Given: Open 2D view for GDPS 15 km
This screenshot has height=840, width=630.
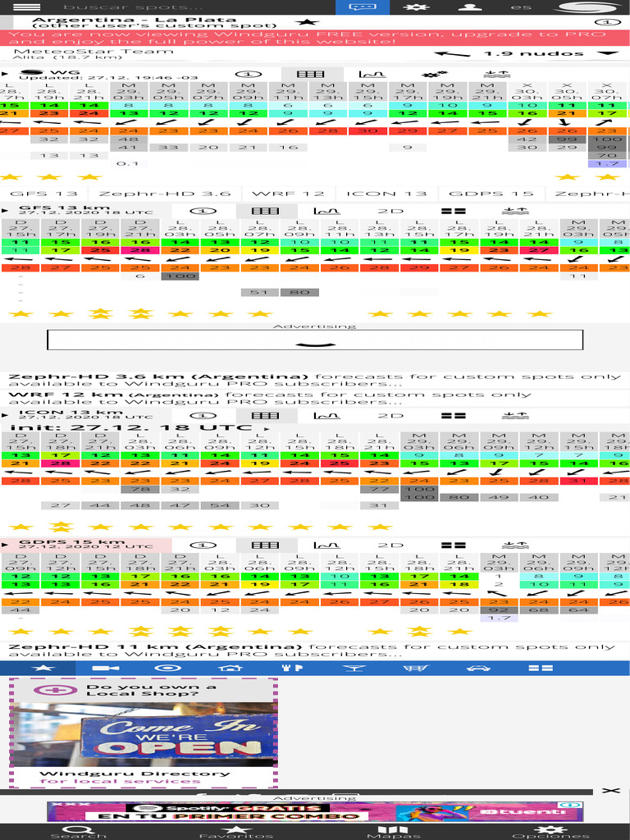Looking at the screenshot, I should pyautogui.click(x=390, y=546).
